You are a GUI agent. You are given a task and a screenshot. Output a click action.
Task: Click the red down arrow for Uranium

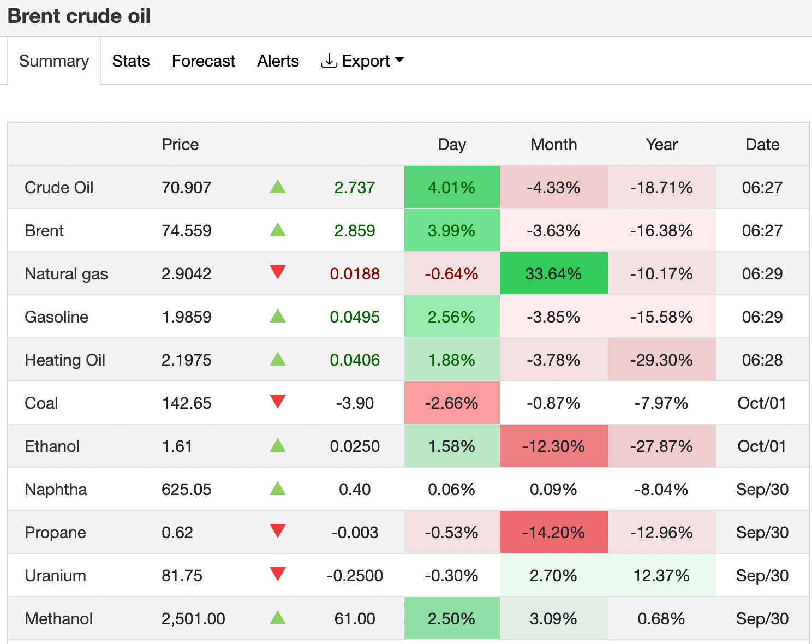(x=278, y=574)
